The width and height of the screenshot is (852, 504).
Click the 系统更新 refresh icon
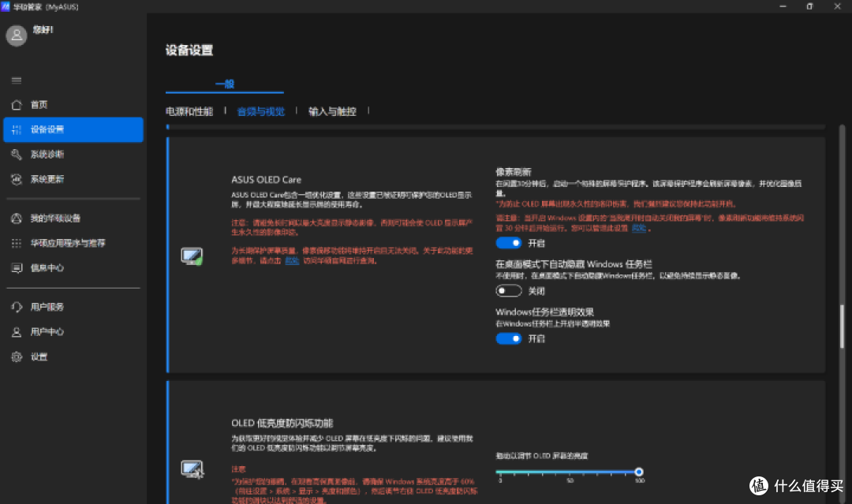coord(17,179)
